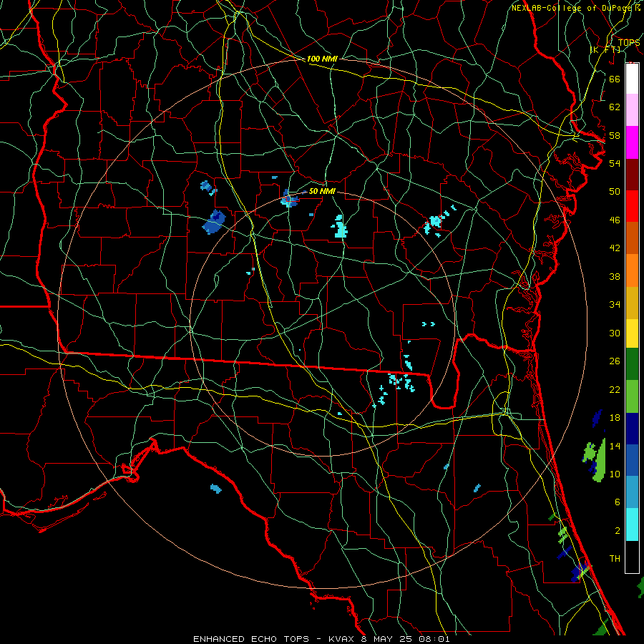Click the 2 legend value
Viewport: 644px width, 644px height.
pos(617,531)
